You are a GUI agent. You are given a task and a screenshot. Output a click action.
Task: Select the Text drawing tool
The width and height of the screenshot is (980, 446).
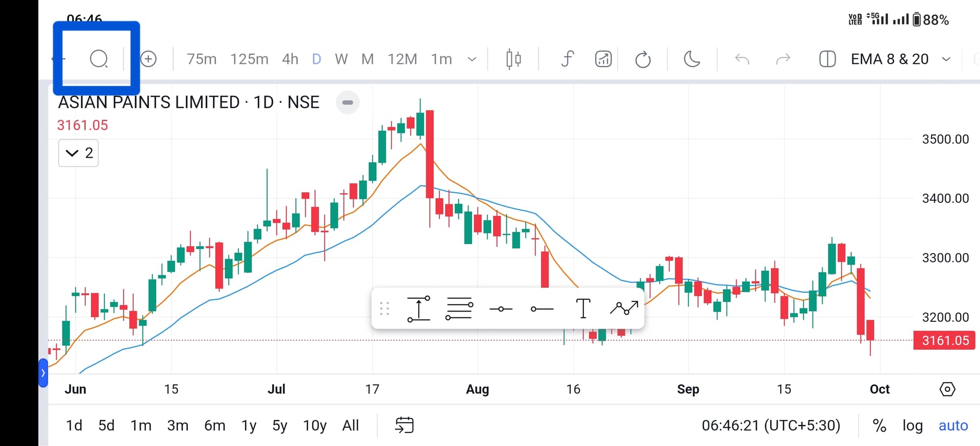pyautogui.click(x=583, y=309)
